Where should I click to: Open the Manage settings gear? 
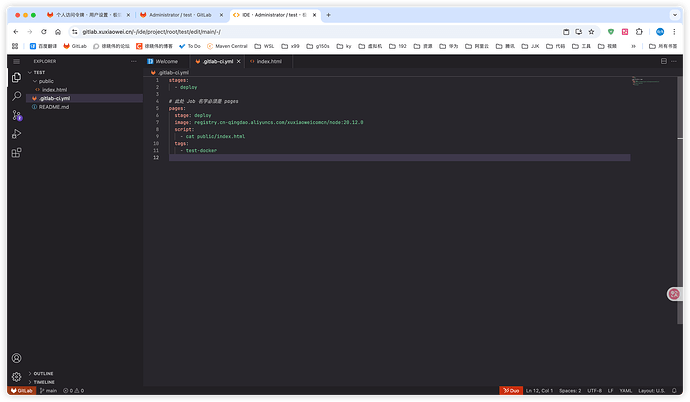(x=16, y=377)
